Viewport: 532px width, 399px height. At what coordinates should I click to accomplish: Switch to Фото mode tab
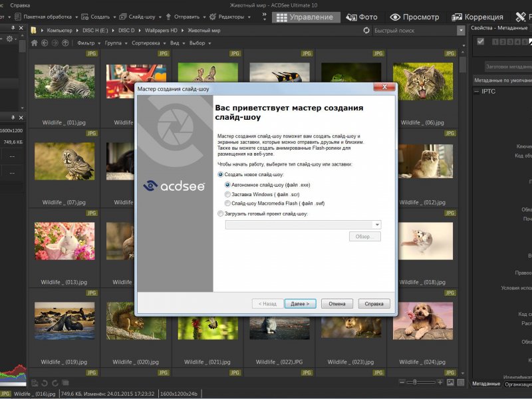point(362,17)
